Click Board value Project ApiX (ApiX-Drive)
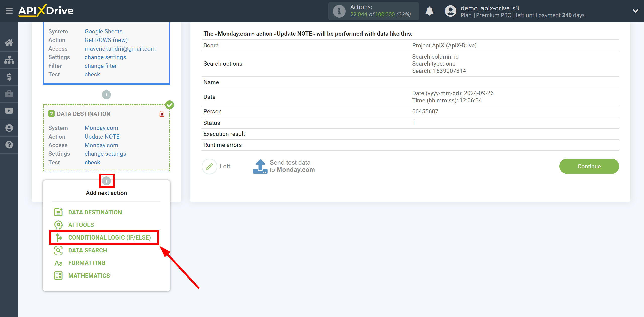This screenshot has height=317, width=644. pyautogui.click(x=444, y=45)
